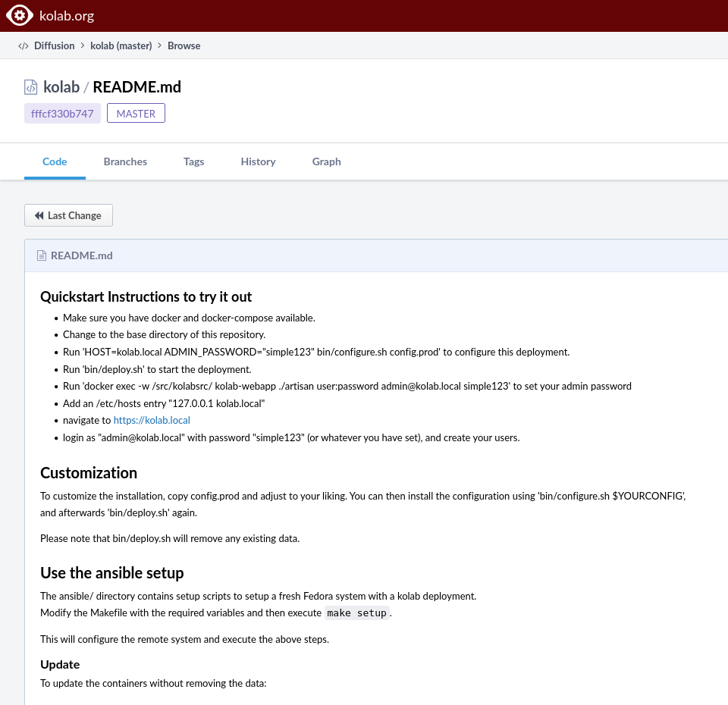Image resolution: width=728 pixels, height=705 pixels.
Task: Click the README.md panel header text
Action: coord(82,255)
